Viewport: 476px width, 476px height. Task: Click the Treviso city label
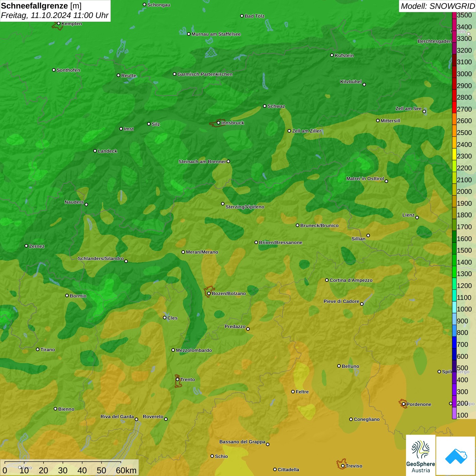point(354,466)
